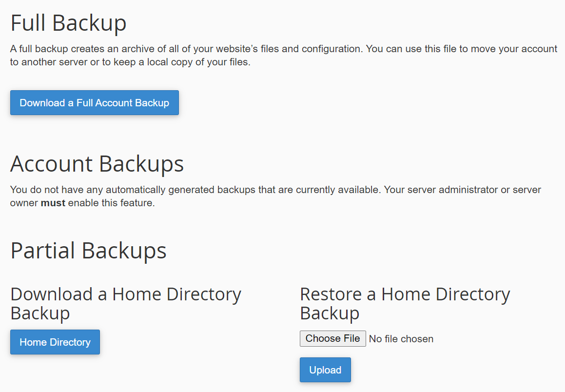The width and height of the screenshot is (565, 392).
Task: Click Restore a Home Directory Backup heading
Action: [x=405, y=303]
